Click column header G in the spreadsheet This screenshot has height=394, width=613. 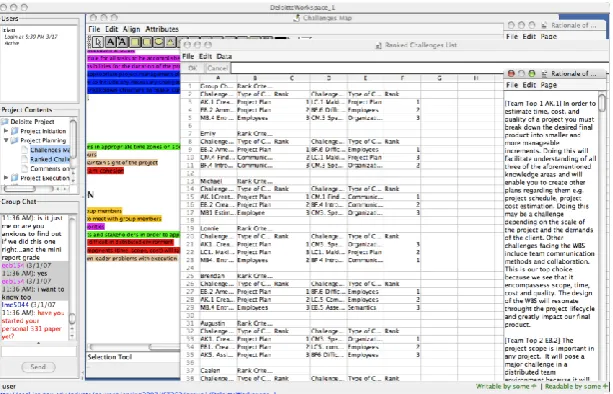pos(439,78)
